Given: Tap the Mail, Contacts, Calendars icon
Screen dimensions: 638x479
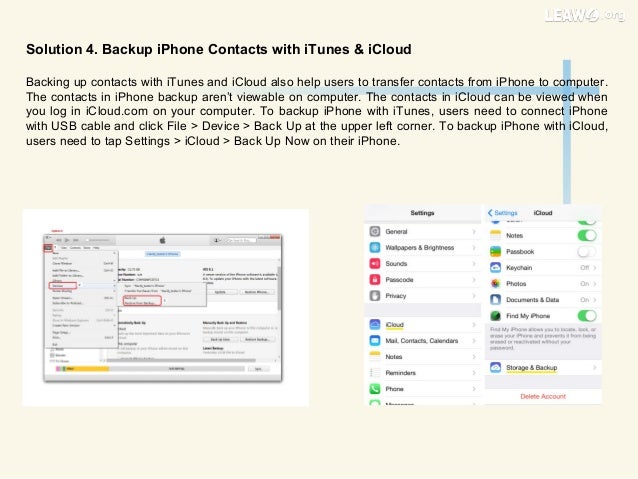Looking at the screenshot, I should [375, 341].
